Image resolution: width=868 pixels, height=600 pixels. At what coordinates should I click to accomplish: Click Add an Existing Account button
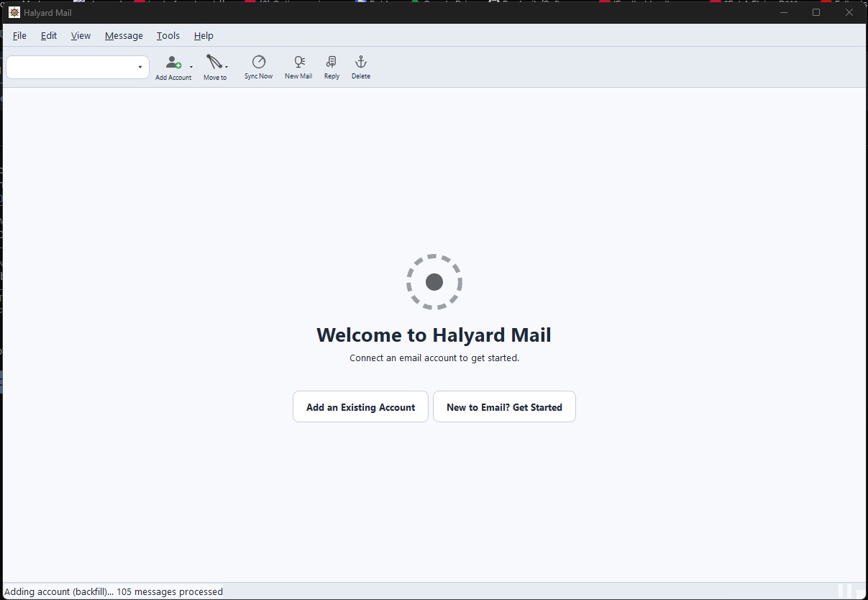tap(360, 406)
